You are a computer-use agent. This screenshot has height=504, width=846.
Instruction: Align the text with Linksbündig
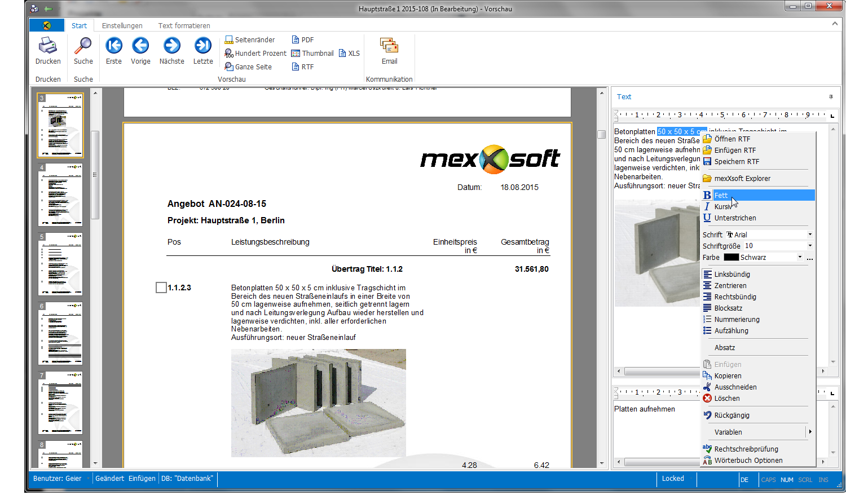pos(758,275)
